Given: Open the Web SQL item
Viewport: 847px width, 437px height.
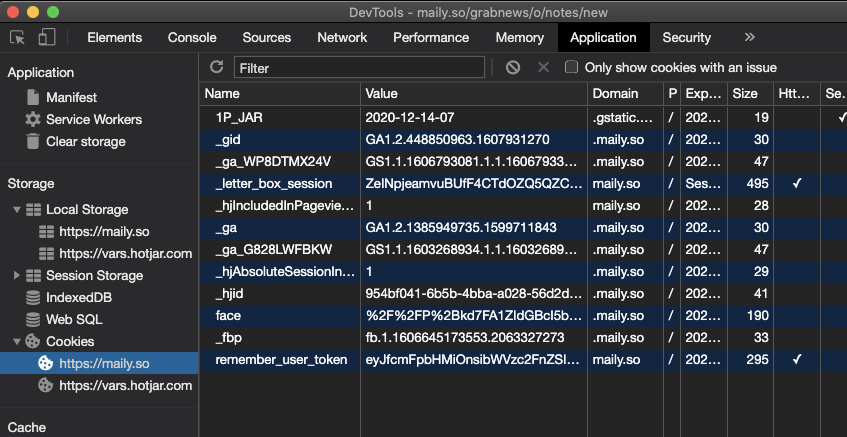Looking at the screenshot, I should pyautogui.click(x=74, y=320).
